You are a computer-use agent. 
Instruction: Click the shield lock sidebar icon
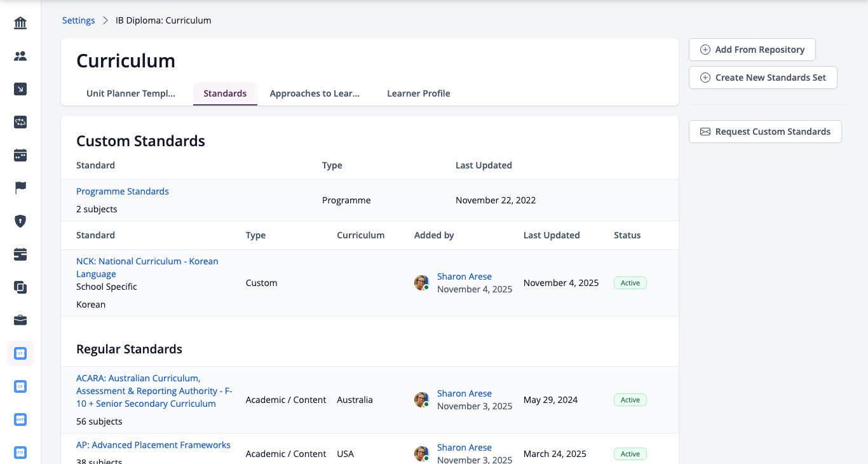click(x=20, y=221)
